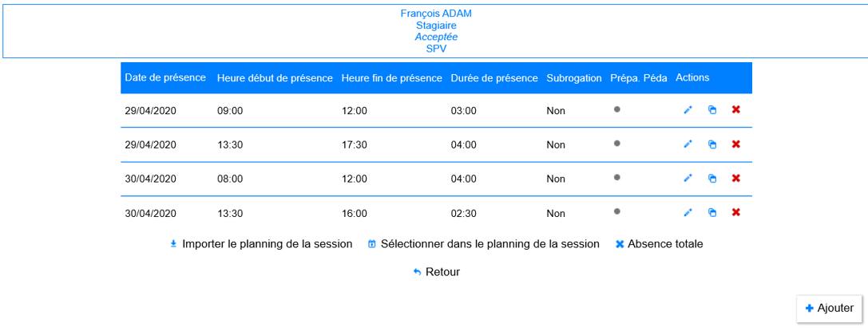Toggle Prépa. Péda dot for 30/04/2020 08:00

click(x=616, y=178)
